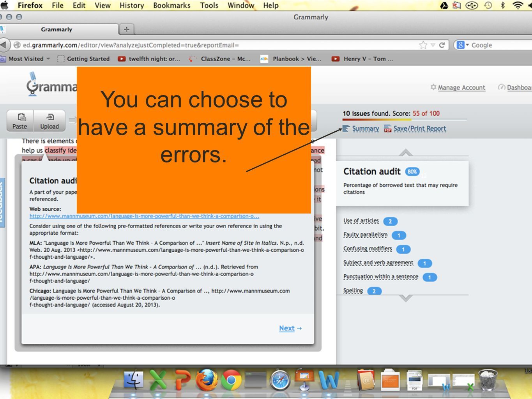Open the File menu

click(x=58, y=5)
